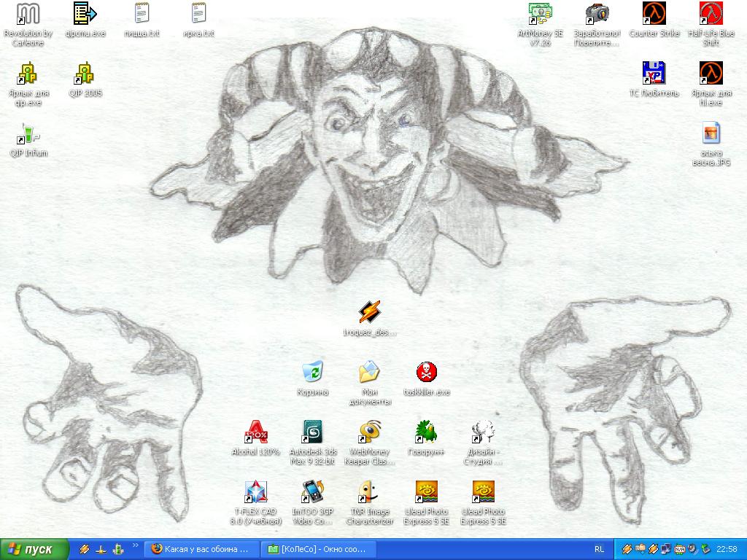
Task: Select the пицца.txt text file
Action: pos(142,14)
